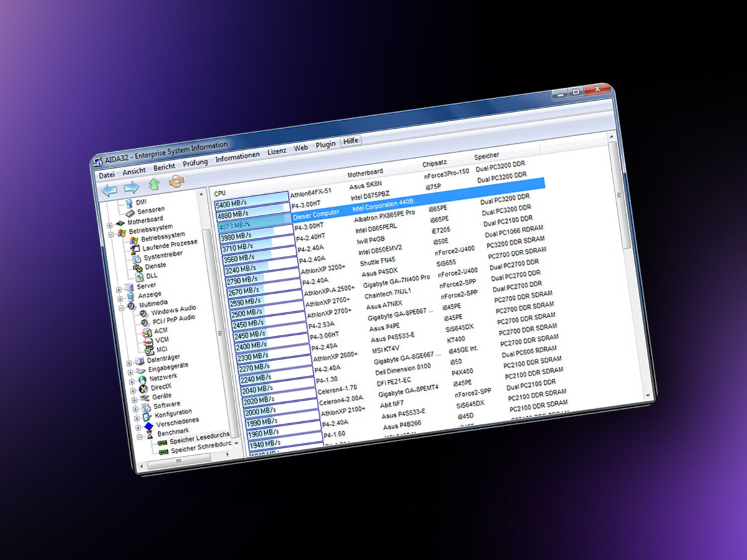This screenshot has width=747, height=560.
Task: Expand the Konfiguration tree node
Action: click(x=136, y=419)
